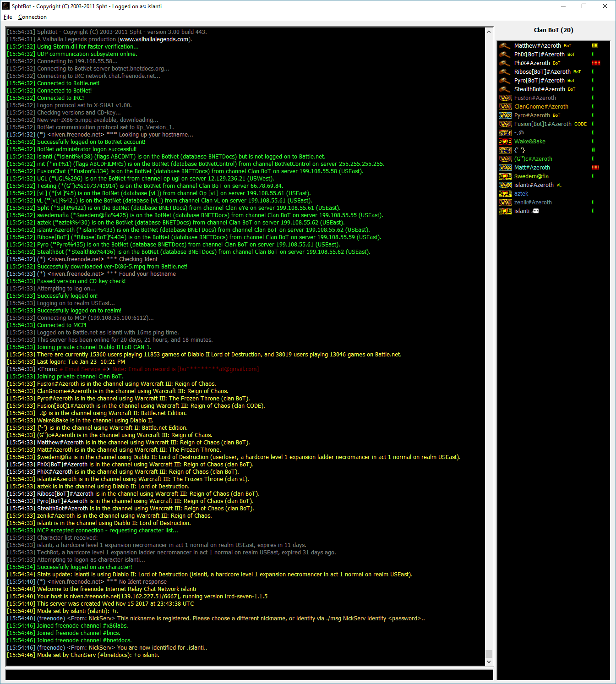
Task: Click the Frozen Throne icon beside Pyro#Azeroth
Action: point(505,115)
